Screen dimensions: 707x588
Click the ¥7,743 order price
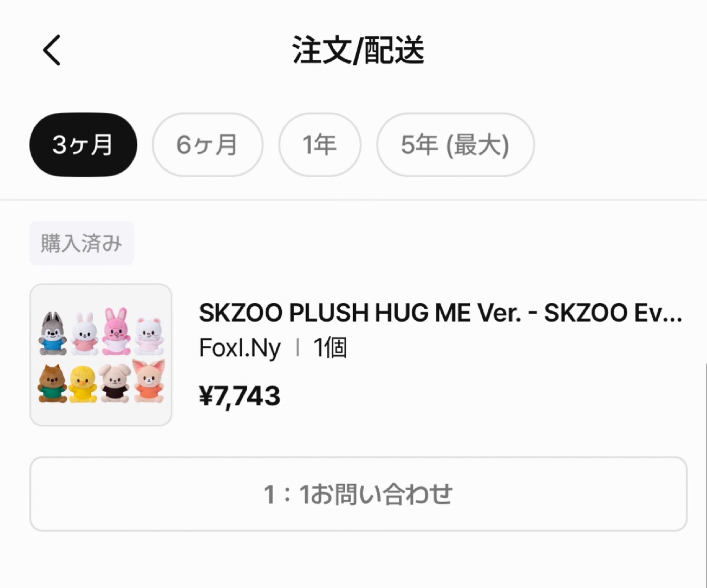tap(239, 396)
